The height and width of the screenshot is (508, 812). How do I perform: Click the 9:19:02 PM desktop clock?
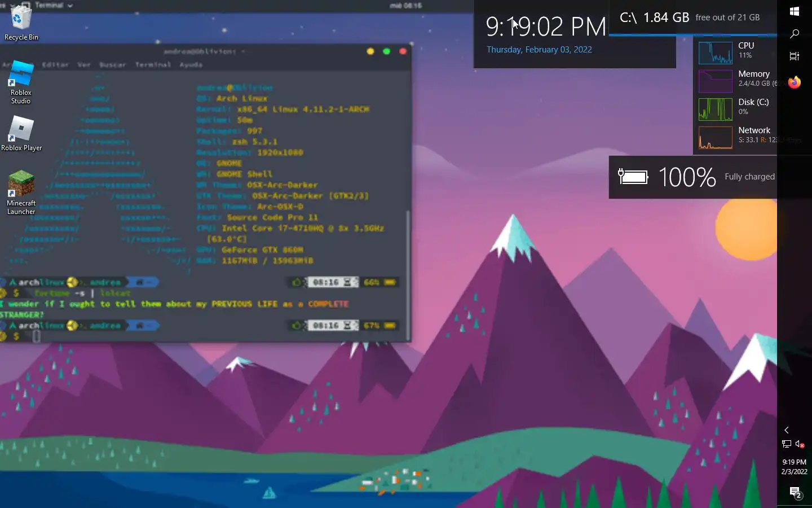coord(546,27)
